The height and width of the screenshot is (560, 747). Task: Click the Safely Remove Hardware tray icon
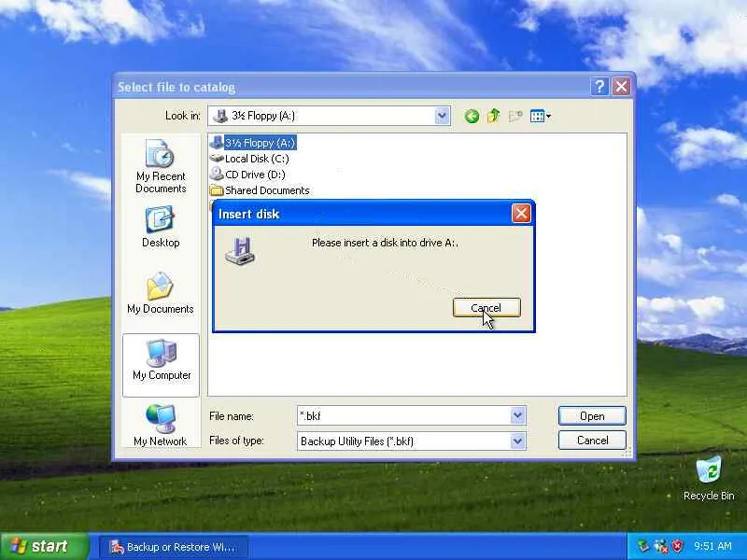[643, 546]
